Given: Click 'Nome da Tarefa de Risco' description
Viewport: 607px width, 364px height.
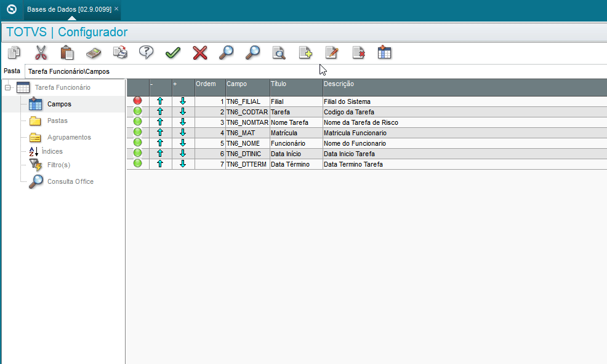Looking at the screenshot, I should click(x=361, y=122).
